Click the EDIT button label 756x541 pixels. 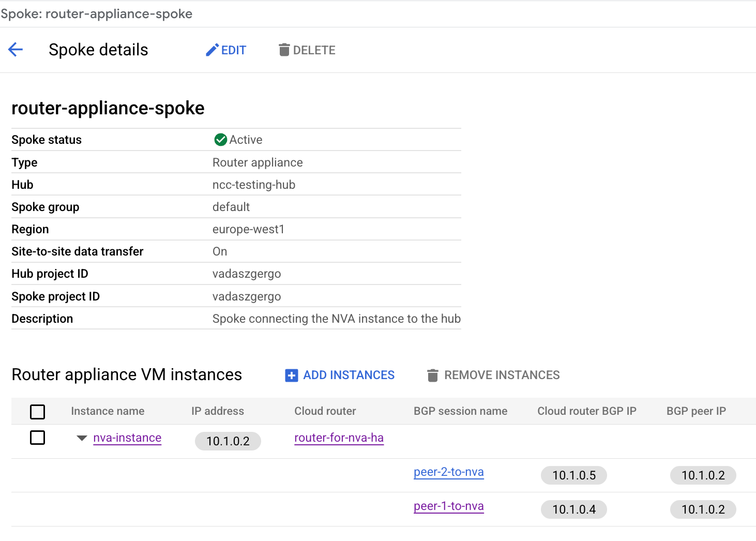[234, 50]
